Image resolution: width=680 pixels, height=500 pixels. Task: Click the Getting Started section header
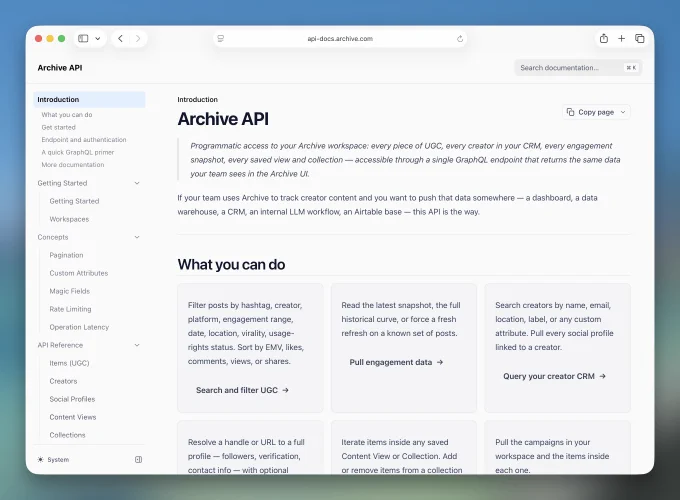[x=62, y=183]
